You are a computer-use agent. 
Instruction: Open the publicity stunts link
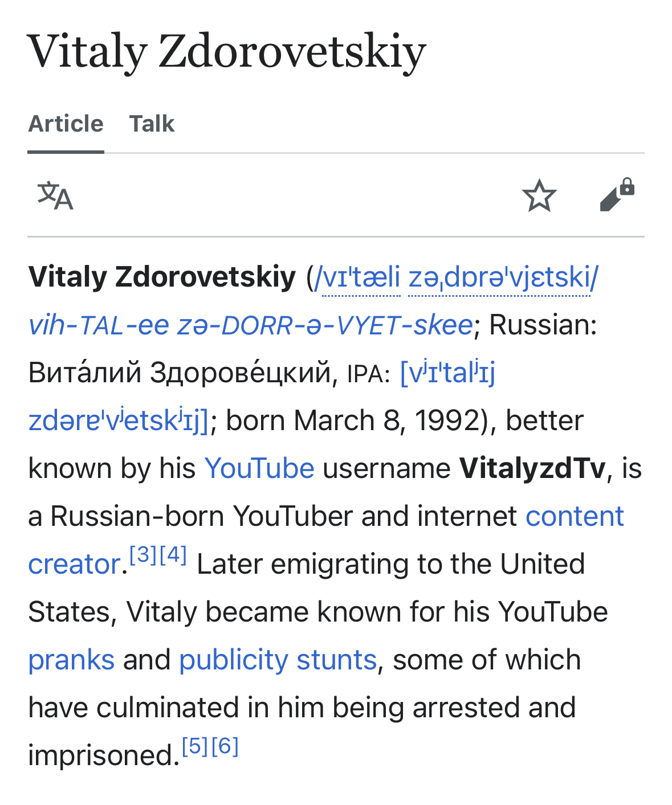(278, 660)
